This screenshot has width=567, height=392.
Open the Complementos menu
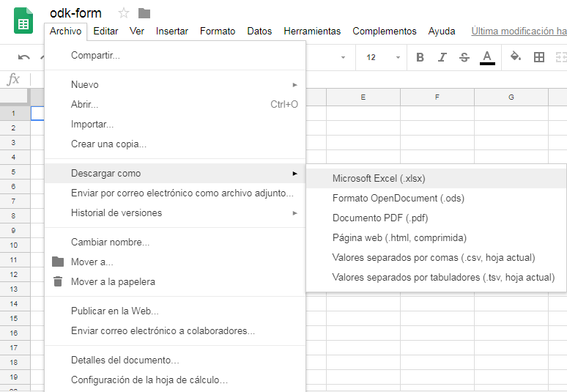tap(385, 31)
